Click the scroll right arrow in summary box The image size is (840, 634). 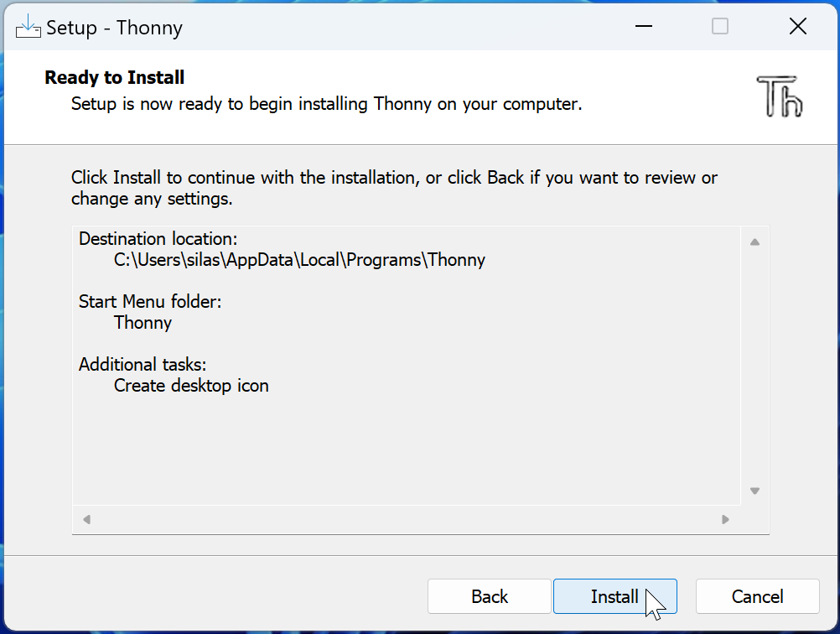(725, 519)
